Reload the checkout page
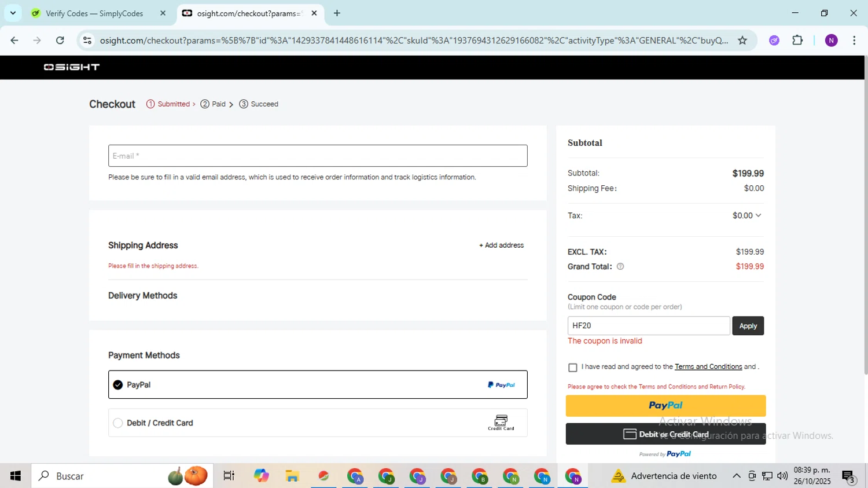 [60, 41]
